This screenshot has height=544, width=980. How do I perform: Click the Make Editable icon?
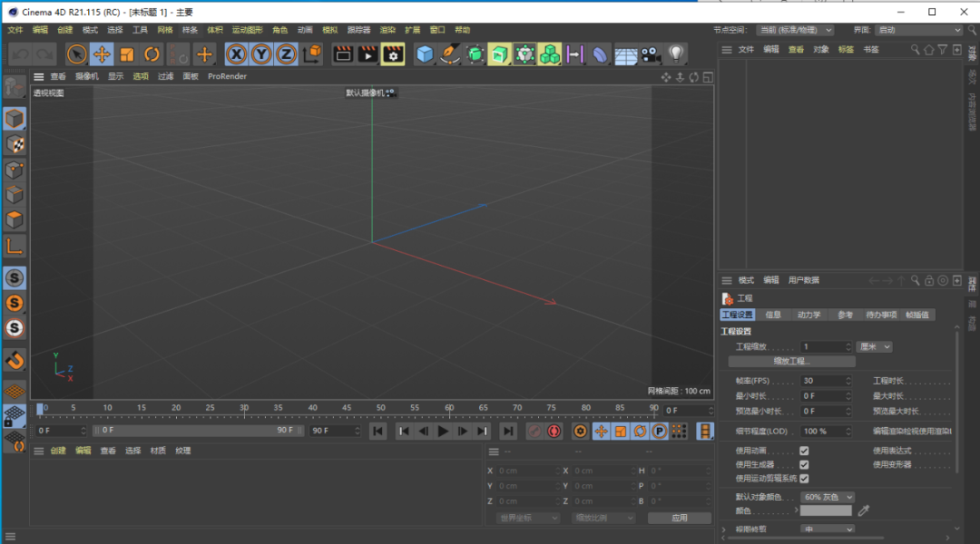tap(15, 89)
